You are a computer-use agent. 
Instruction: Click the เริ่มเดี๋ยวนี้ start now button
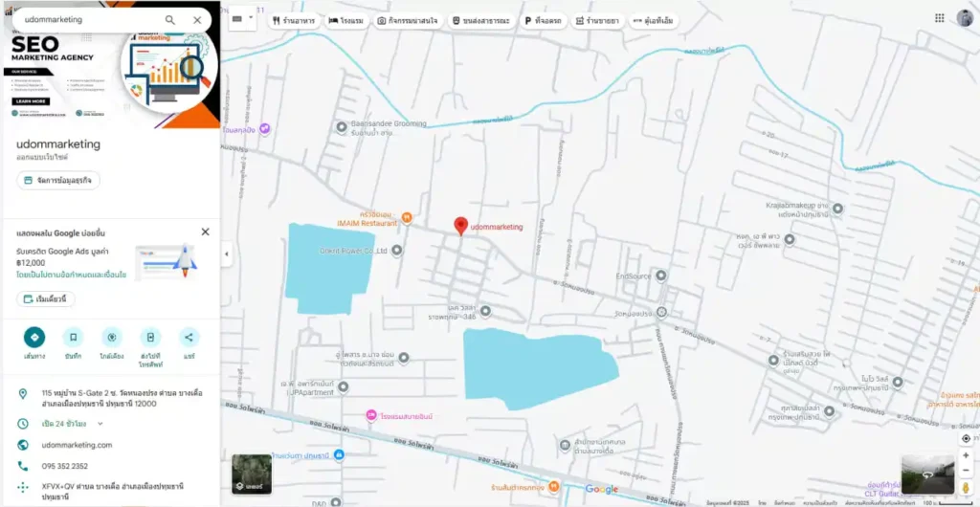pyautogui.click(x=46, y=299)
